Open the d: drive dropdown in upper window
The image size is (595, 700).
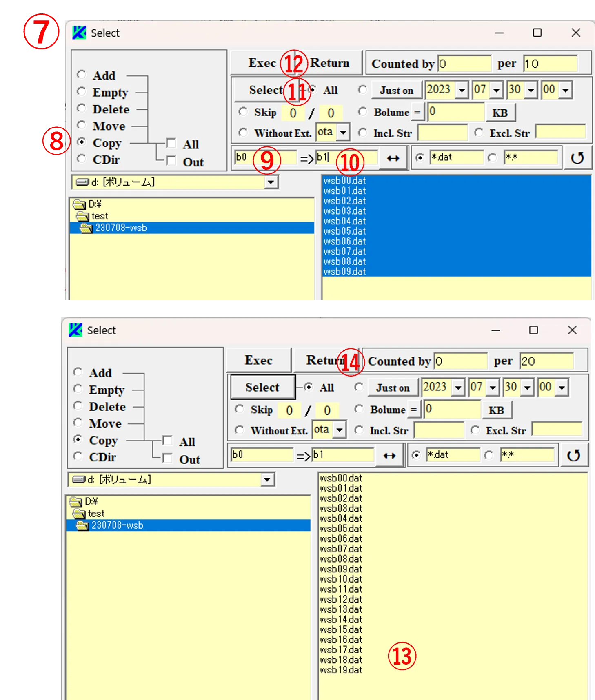click(271, 182)
